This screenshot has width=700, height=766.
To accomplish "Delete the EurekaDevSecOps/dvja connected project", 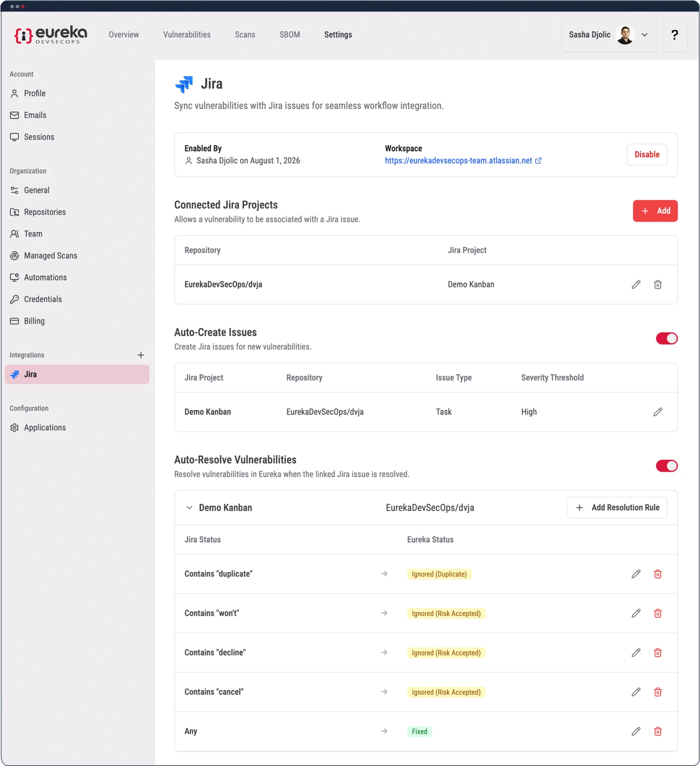I will 658,284.
